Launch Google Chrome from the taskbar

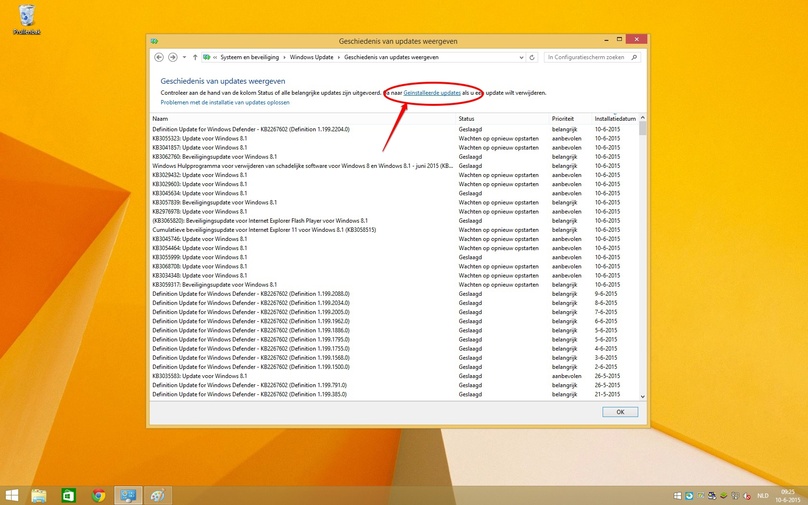(98, 496)
